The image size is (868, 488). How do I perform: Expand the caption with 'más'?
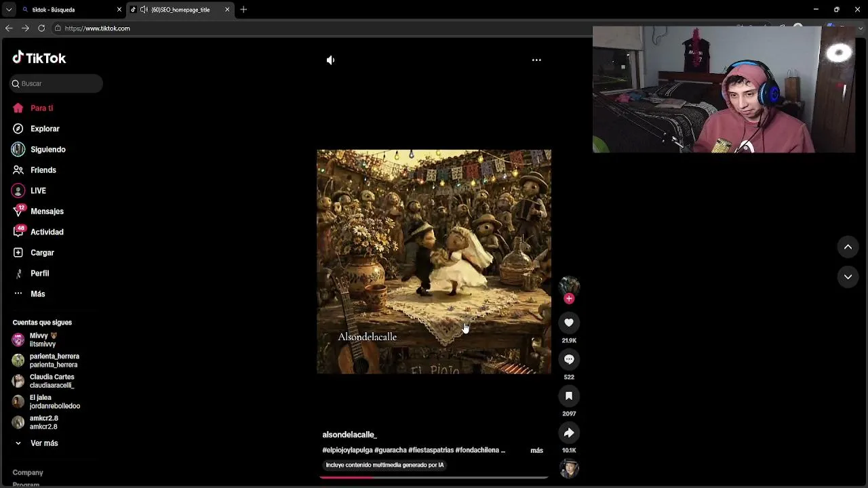pos(536,451)
